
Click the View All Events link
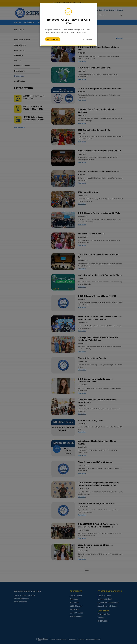pos(20,128)
